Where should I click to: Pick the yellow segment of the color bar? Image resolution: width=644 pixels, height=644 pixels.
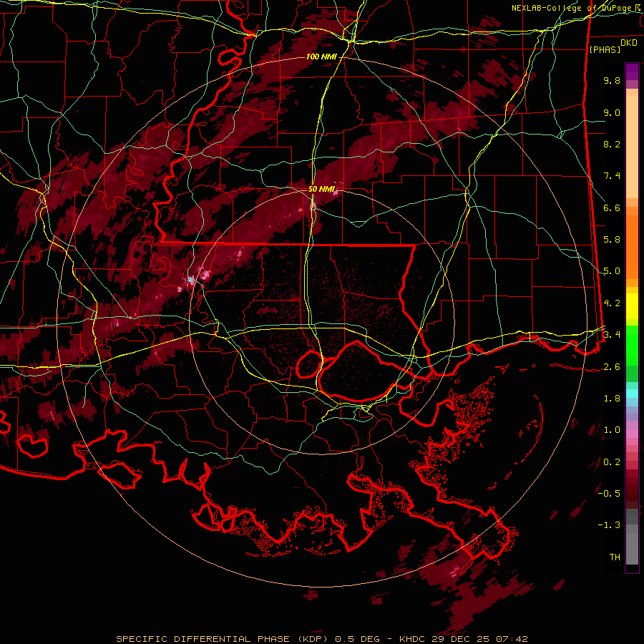click(632, 306)
